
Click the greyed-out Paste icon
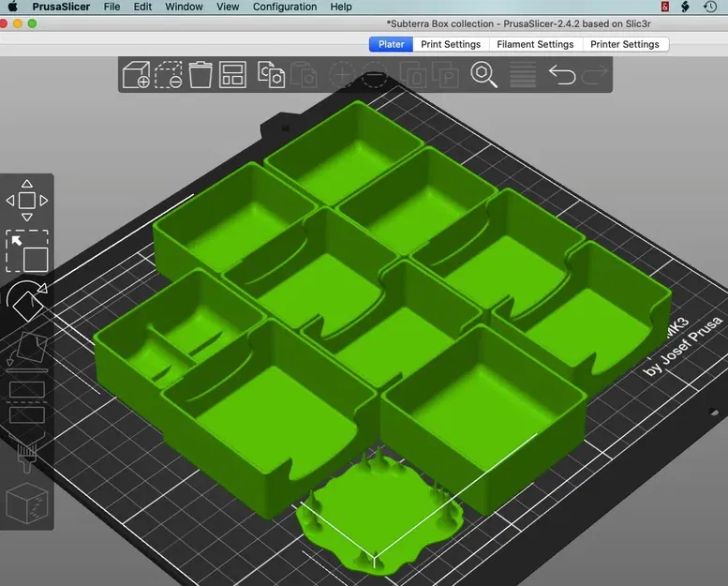coord(305,75)
